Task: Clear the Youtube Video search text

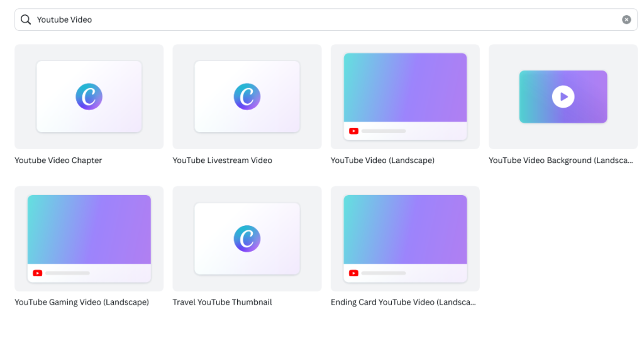Action: click(x=626, y=20)
